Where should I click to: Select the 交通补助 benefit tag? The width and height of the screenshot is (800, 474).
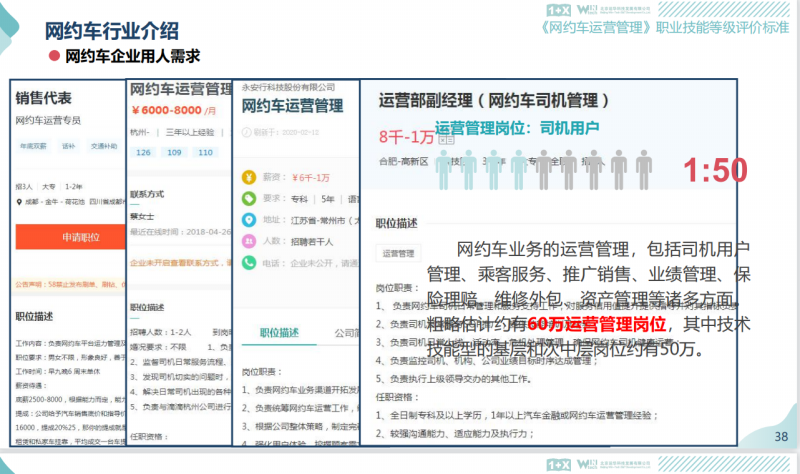point(103,146)
